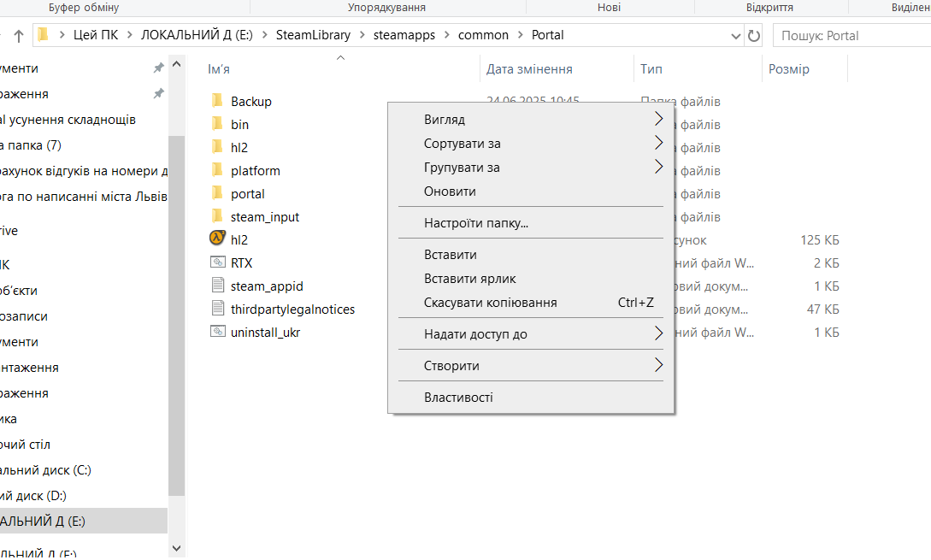
Task: Expand the breadcrumb chevron after ЛОКАЛЬНИЙ Д (E:)
Action: coord(264,35)
